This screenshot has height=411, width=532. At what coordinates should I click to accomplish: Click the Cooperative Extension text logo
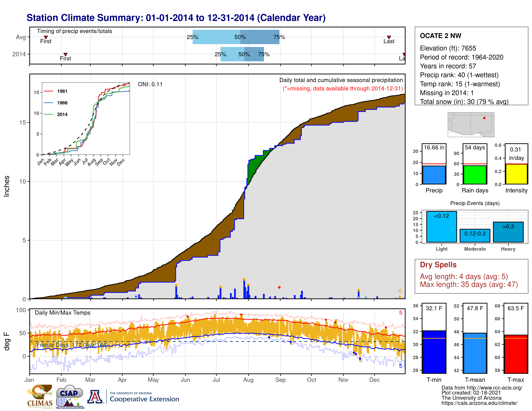(x=144, y=397)
